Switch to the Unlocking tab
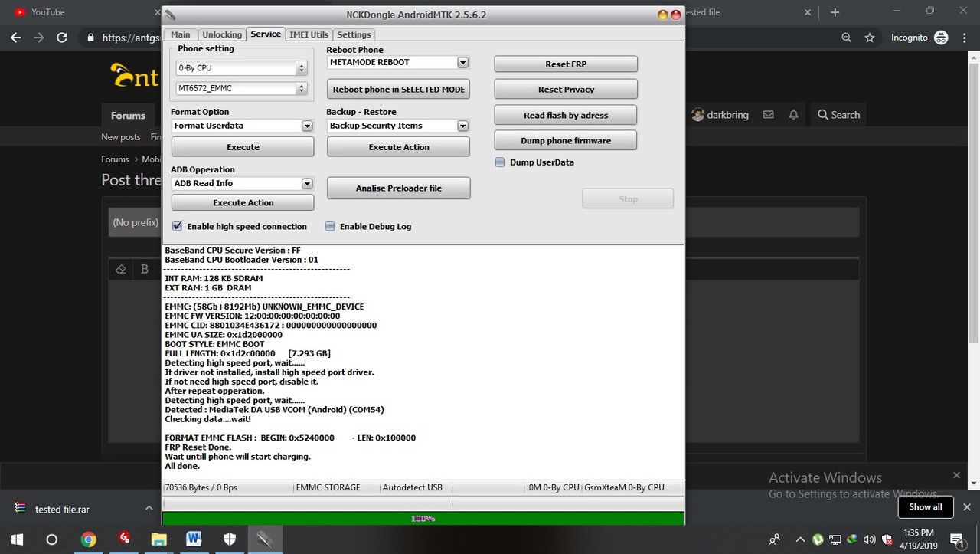Screen dimensions: 980x554 222,34
